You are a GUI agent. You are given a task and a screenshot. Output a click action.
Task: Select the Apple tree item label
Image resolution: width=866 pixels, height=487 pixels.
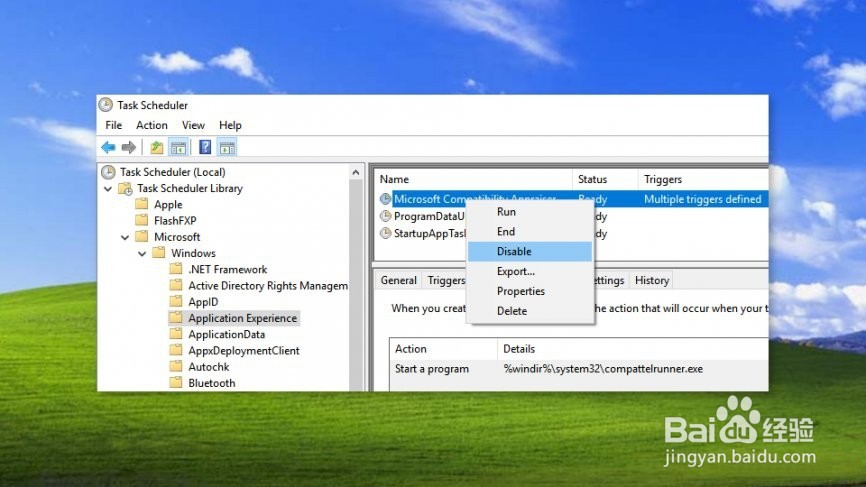tap(168, 204)
